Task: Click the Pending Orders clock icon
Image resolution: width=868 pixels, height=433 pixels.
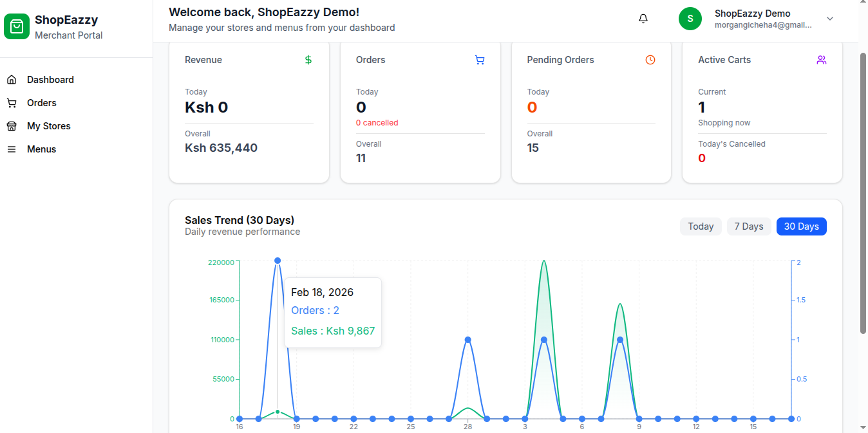Action: (x=650, y=60)
